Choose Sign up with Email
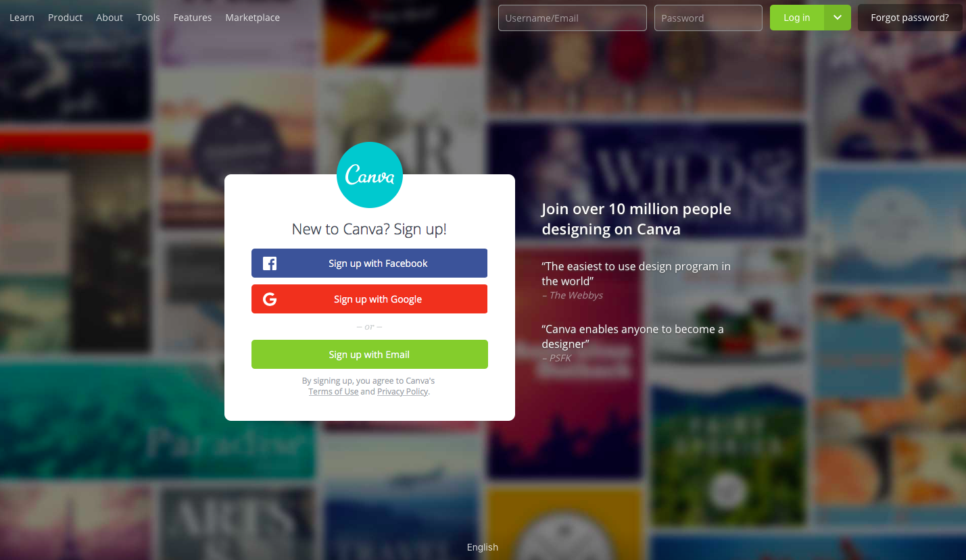The image size is (966, 560). coord(369,355)
